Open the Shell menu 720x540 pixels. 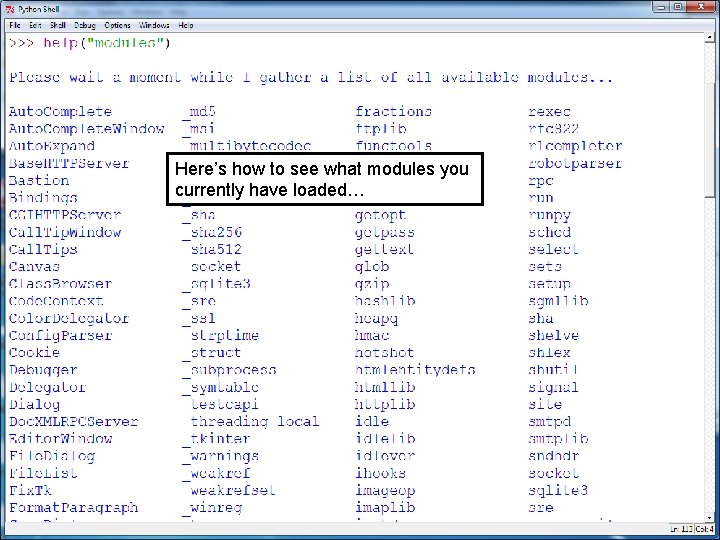[58, 25]
